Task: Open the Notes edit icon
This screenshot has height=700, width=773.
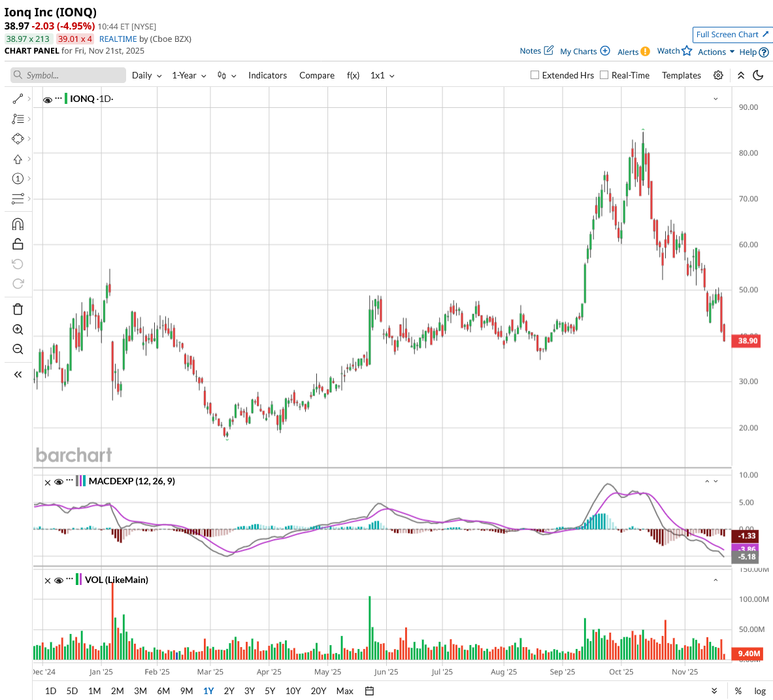Action: (548, 50)
